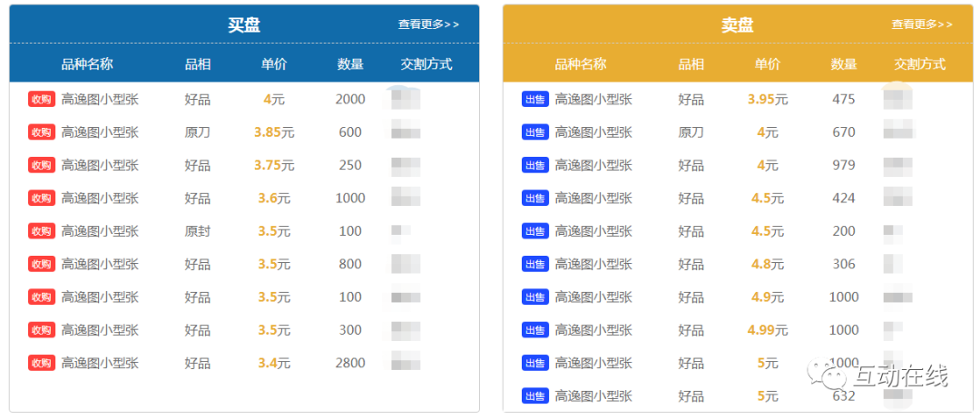
Task: Click 交割方式 column header in 卖盘 table
Action: 920,63
